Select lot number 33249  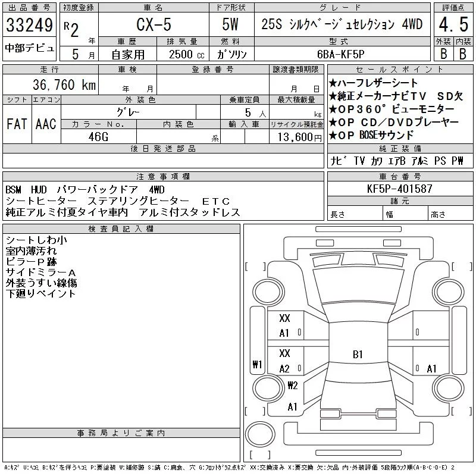tap(29, 26)
